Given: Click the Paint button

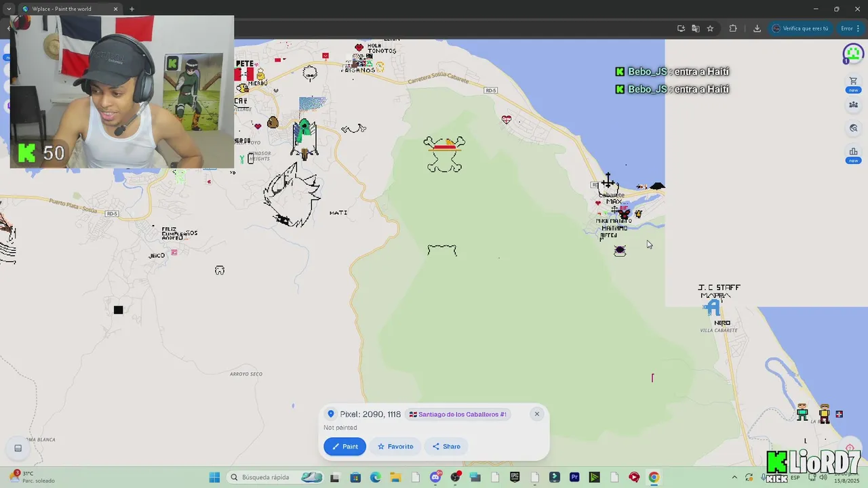Looking at the screenshot, I should click(x=344, y=447).
